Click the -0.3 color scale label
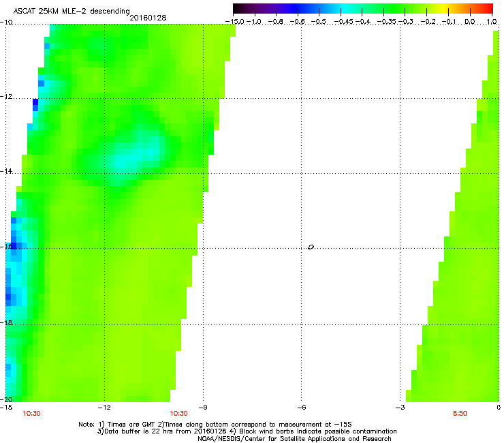Image resolution: width=504 pixels, height=443 pixels. (406, 22)
